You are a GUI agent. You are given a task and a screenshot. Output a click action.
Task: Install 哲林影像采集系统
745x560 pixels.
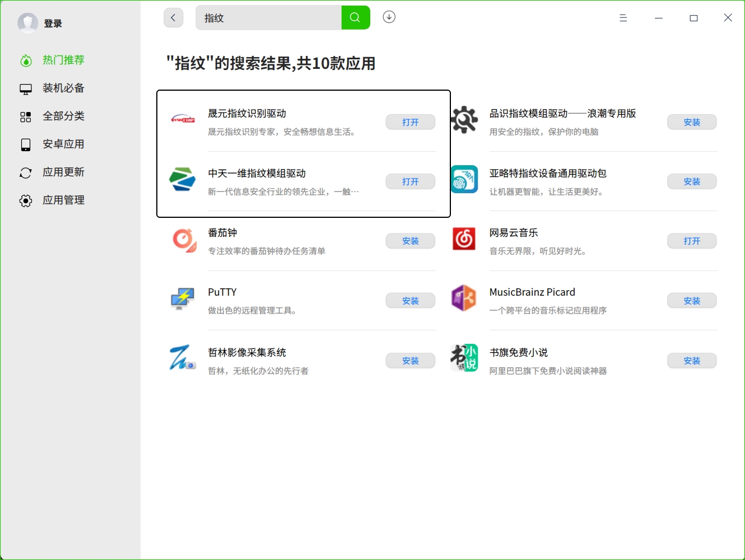pyautogui.click(x=411, y=361)
